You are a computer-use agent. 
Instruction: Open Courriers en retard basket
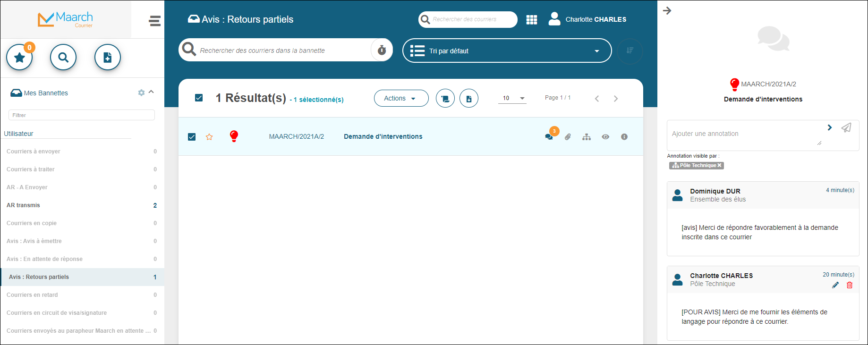click(x=82, y=295)
